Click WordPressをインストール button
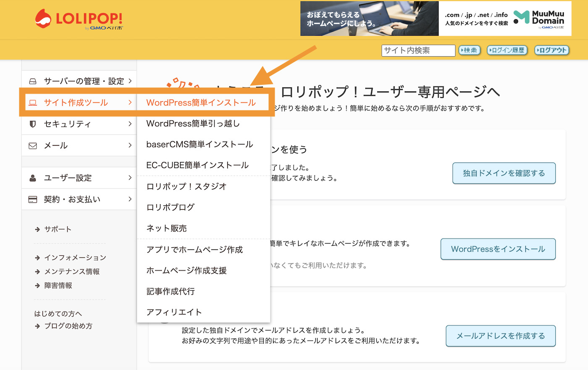588x370 pixels. (x=498, y=249)
